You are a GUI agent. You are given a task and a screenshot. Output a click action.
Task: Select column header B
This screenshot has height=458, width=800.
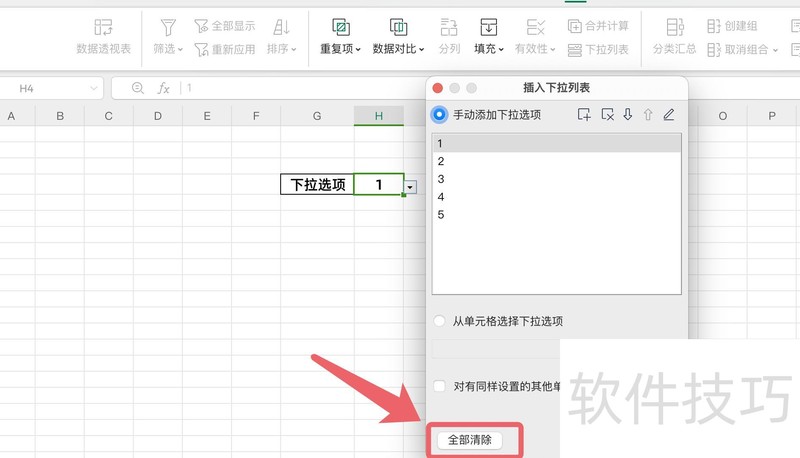coord(60,116)
